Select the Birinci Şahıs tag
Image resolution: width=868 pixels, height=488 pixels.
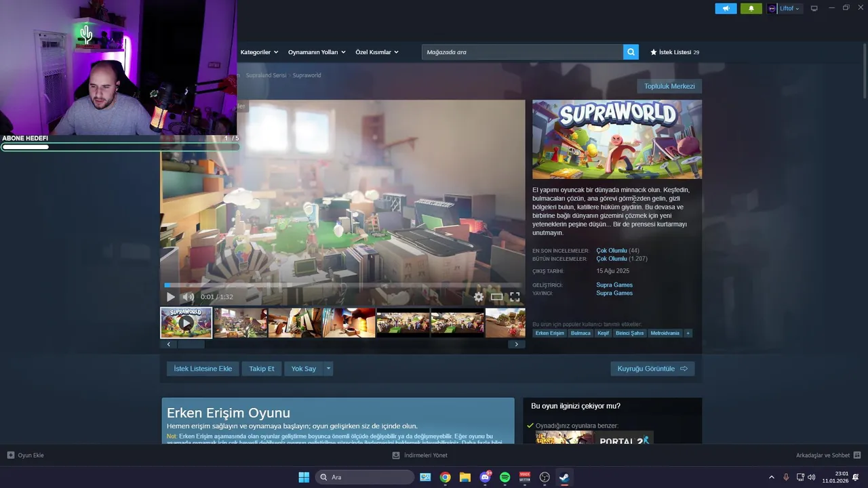pyautogui.click(x=630, y=333)
